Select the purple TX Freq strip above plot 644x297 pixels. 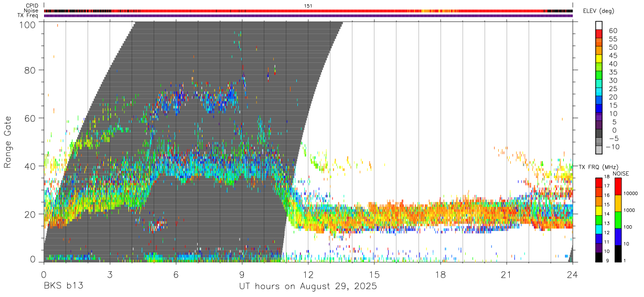coord(308,16)
